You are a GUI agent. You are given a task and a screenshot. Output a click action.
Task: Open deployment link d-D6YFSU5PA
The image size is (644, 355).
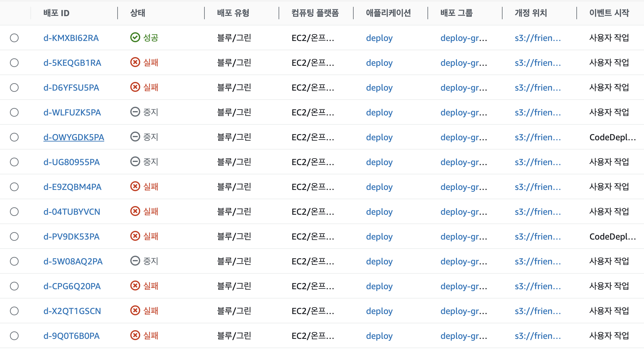coord(71,88)
